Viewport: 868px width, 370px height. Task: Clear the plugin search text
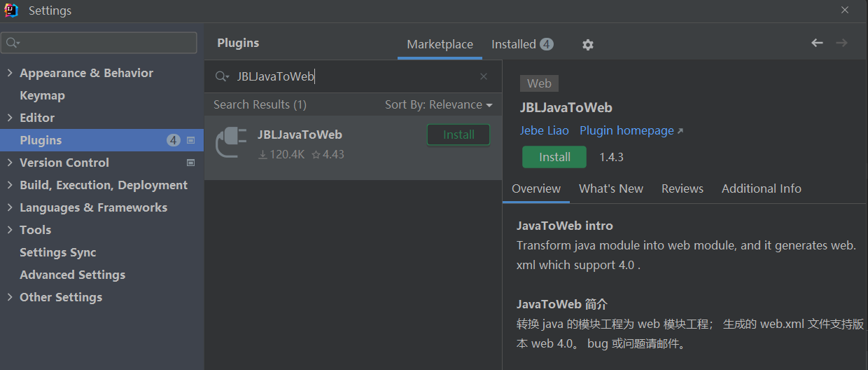[x=484, y=76]
